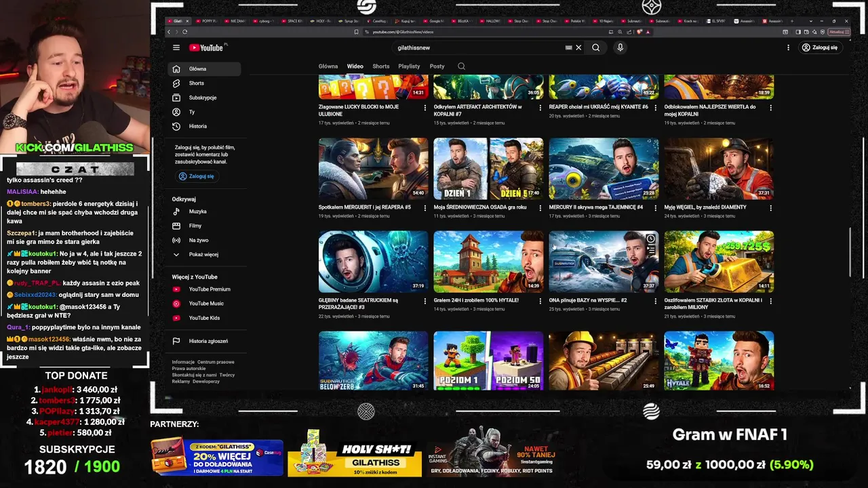Open Subskrypcje in the sidebar
The image size is (868, 488).
204,98
